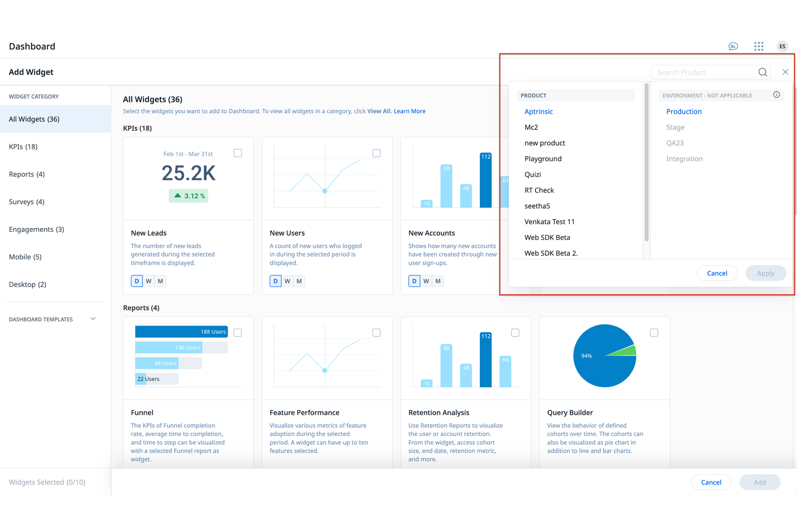This screenshot has width=798, height=532.
Task: Click Apply in the product filter
Action: coord(766,273)
